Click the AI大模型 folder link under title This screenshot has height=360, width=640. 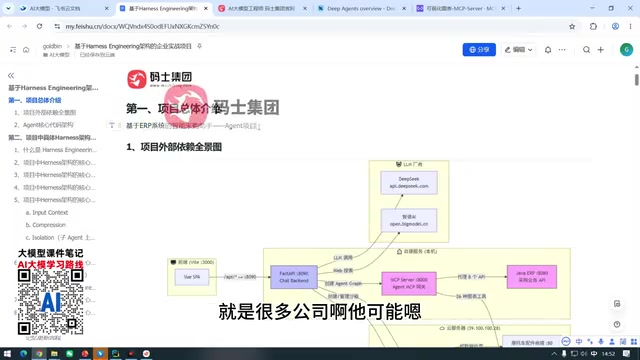[x=56, y=55]
